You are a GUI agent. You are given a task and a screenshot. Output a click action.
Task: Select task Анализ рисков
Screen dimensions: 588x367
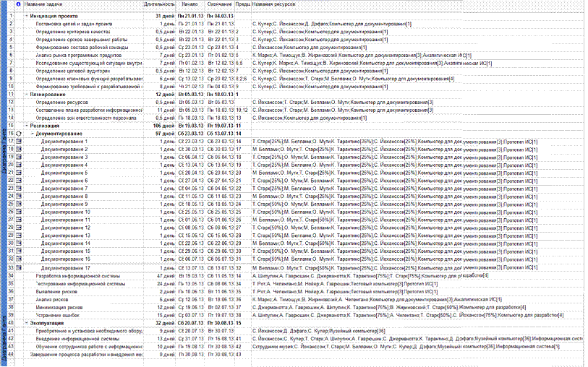(52, 300)
